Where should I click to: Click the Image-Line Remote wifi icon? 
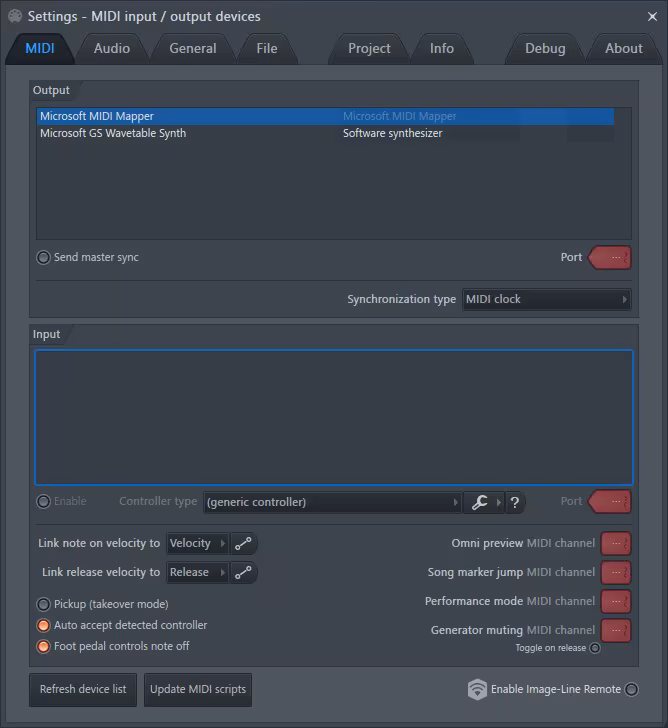(477, 689)
